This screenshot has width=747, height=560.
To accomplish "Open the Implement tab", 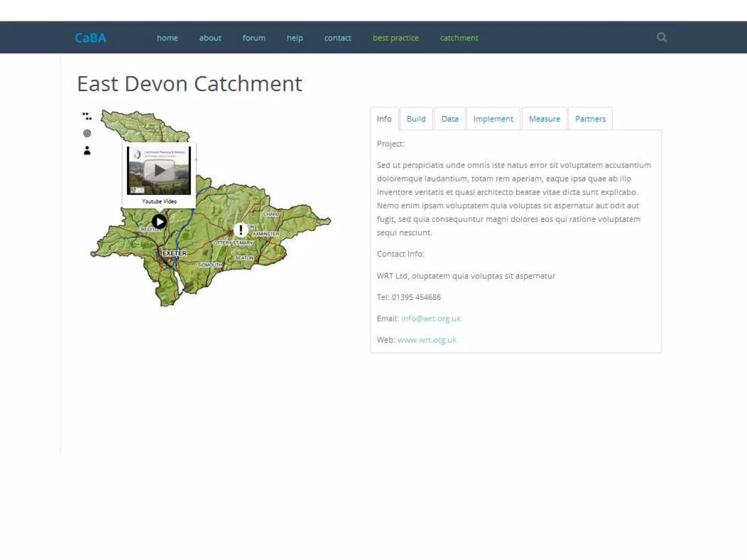I will (493, 119).
